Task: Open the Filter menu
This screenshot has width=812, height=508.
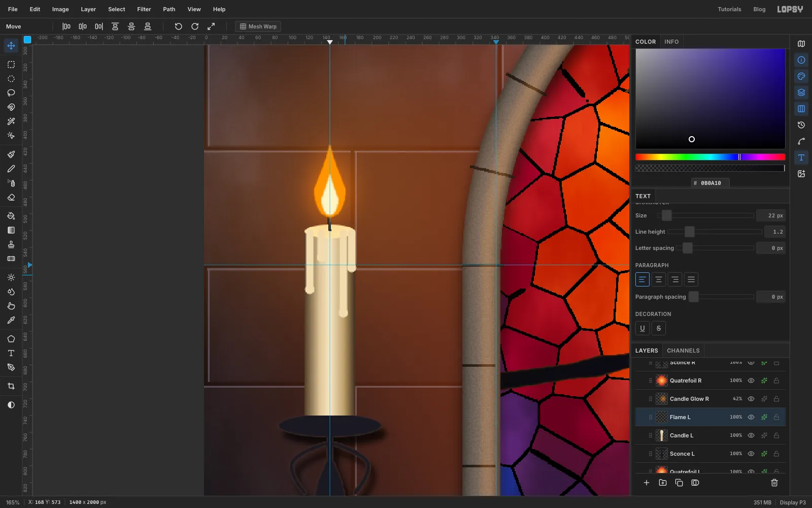Action: click(x=144, y=9)
